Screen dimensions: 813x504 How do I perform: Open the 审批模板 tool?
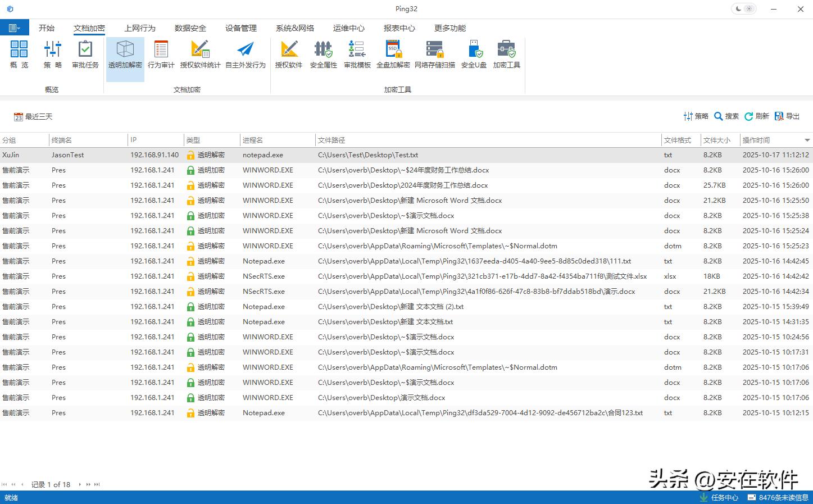[357, 55]
